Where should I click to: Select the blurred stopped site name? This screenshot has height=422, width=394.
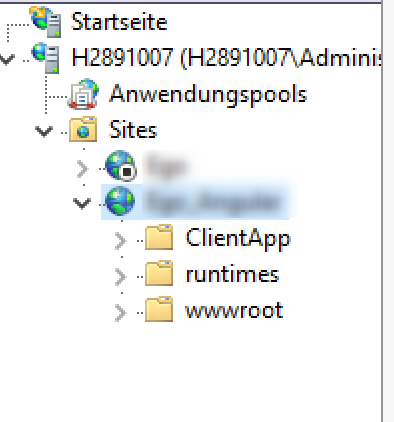click(166, 165)
